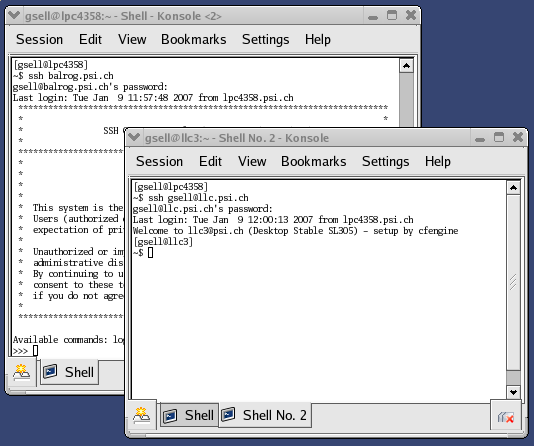Open Bookmarks menu in back Konsole <2> window
This screenshot has height=446, width=534.
(193, 39)
